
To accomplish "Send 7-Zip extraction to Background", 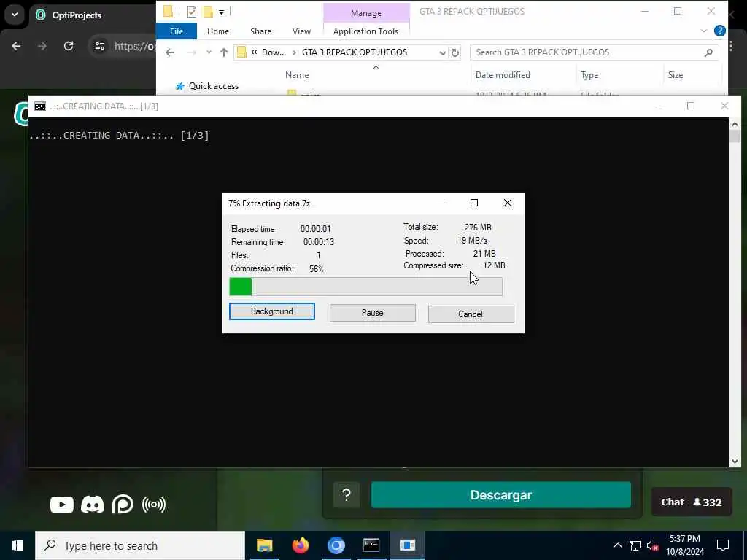I will [271, 311].
